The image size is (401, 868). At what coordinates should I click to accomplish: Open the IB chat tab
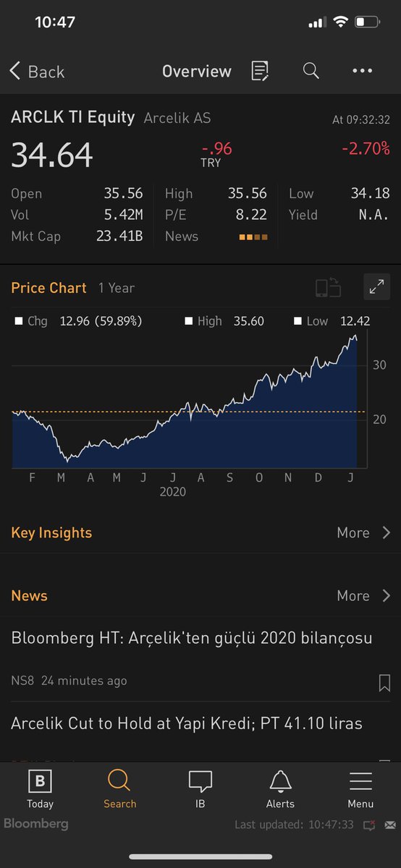(200, 790)
